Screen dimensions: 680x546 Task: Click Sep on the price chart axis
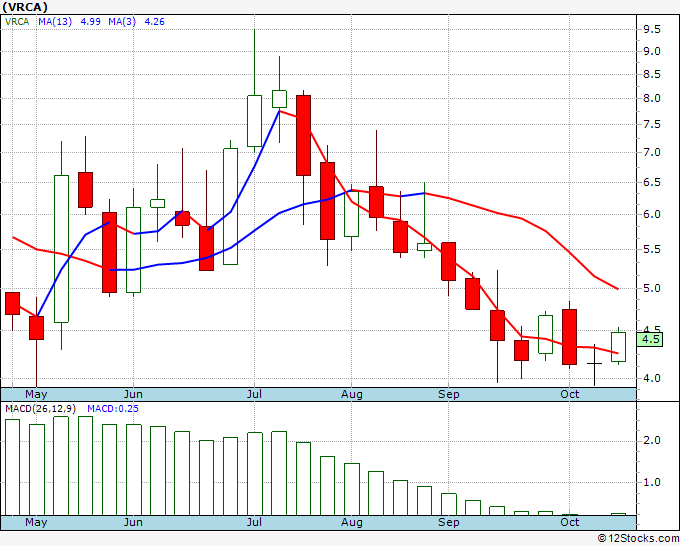tap(448, 394)
